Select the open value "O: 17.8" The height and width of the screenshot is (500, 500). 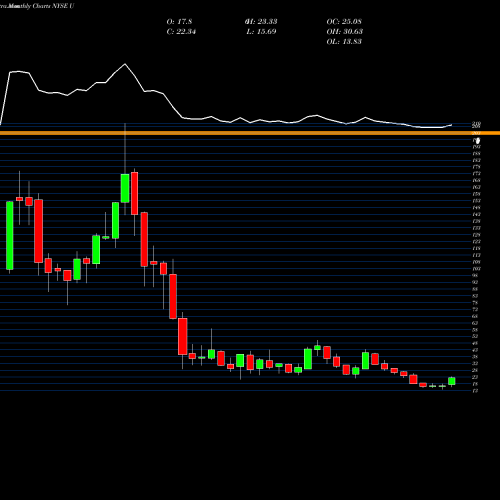click(179, 22)
